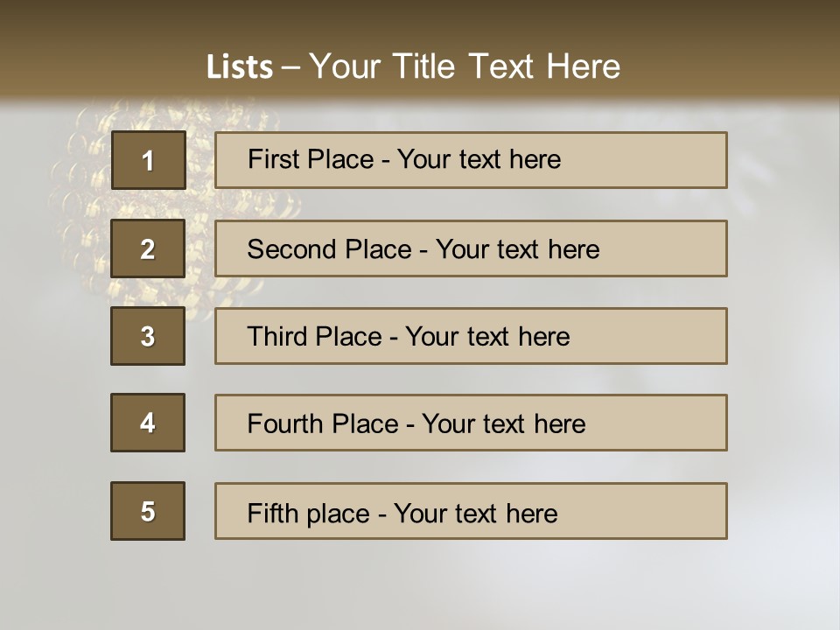
Task: Click the number 3 box
Action: click(148, 336)
